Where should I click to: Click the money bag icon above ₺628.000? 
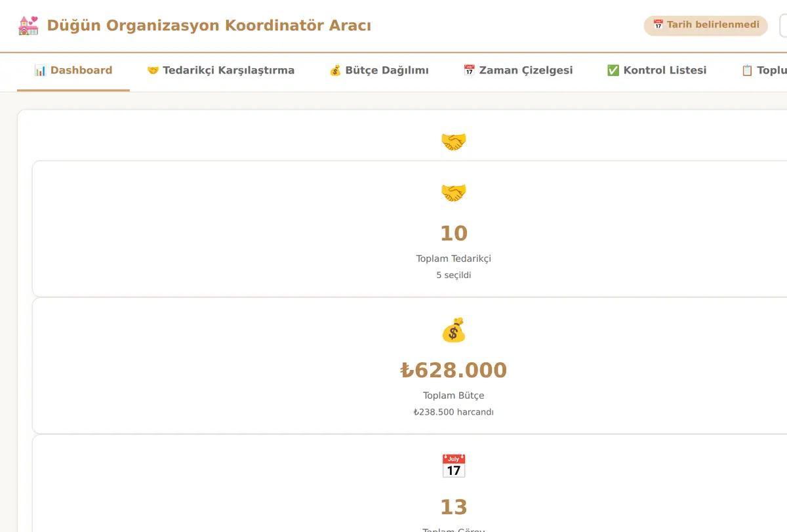(x=453, y=330)
